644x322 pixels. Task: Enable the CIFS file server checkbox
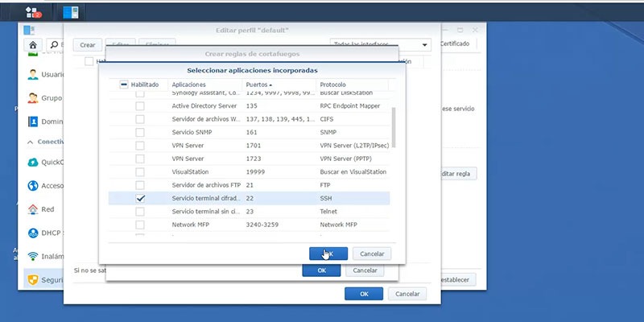(140, 119)
